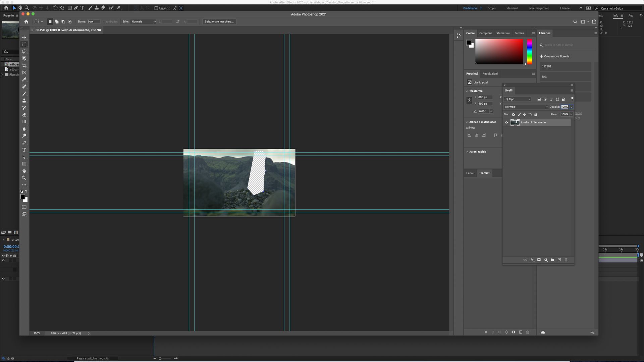Hide the Livello di riferimento layer

(x=506, y=122)
